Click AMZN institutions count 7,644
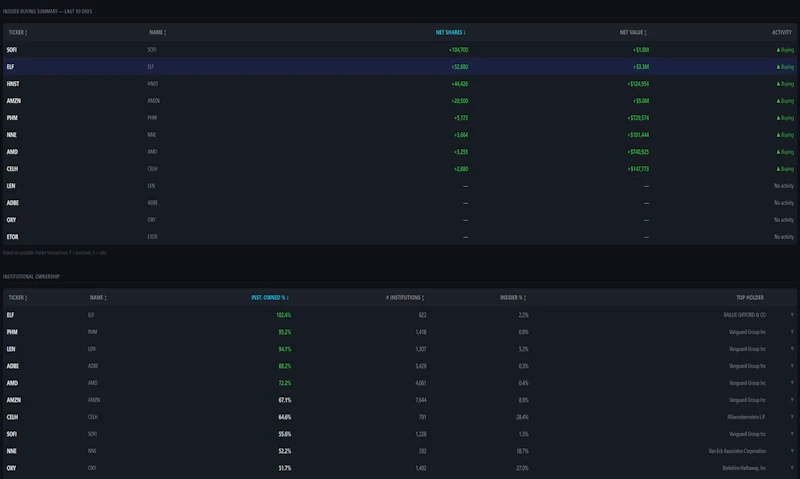 tap(421, 400)
